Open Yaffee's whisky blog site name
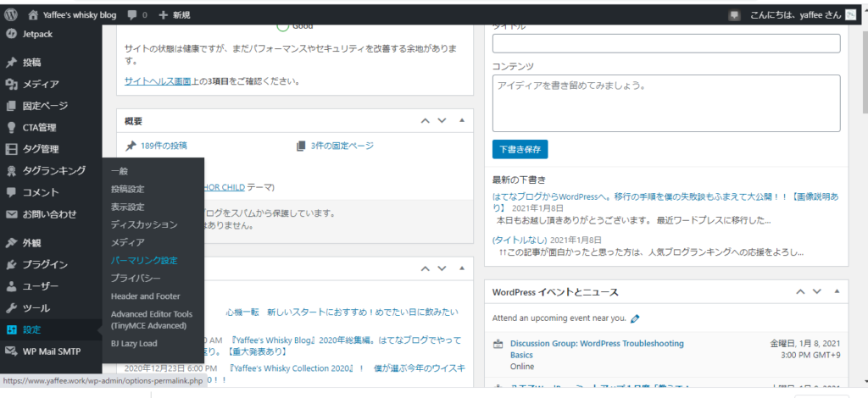Viewport: 868px width, 398px height. click(80, 15)
